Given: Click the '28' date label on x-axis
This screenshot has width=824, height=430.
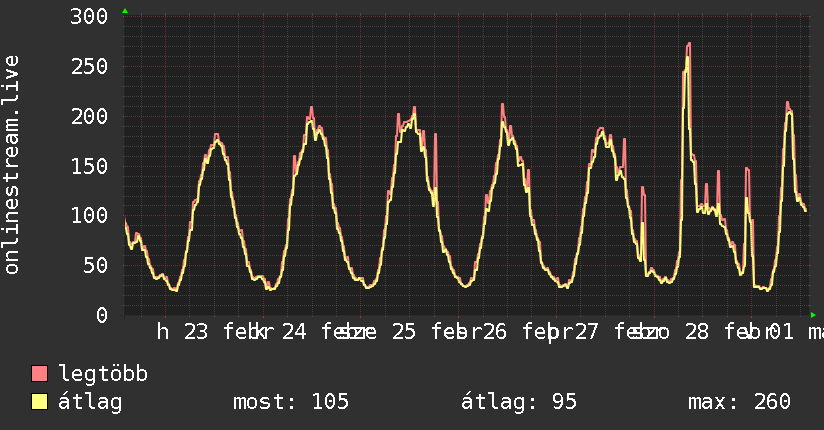Looking at the screenshot, I should [x=697, y=332].
